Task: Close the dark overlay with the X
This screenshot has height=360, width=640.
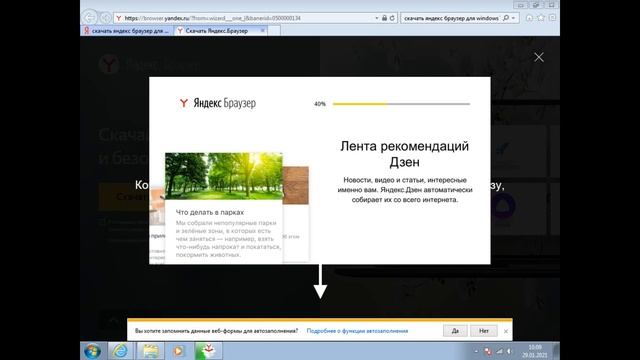Action: click(539, 57)
